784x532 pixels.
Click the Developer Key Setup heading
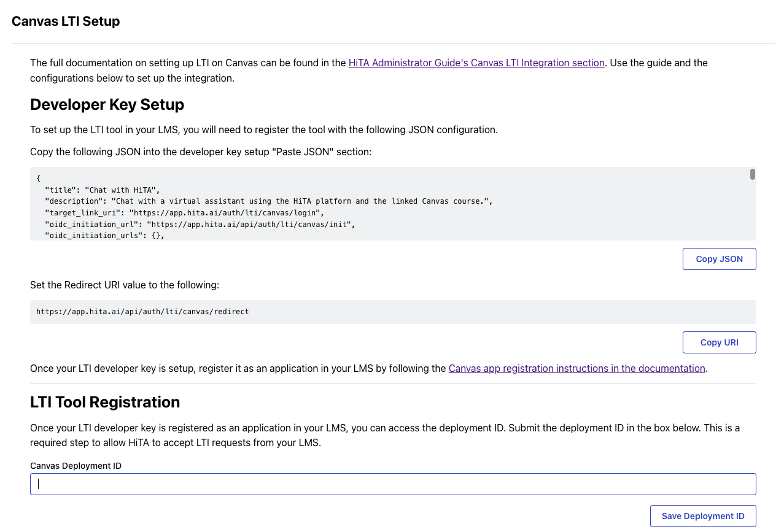107,104
